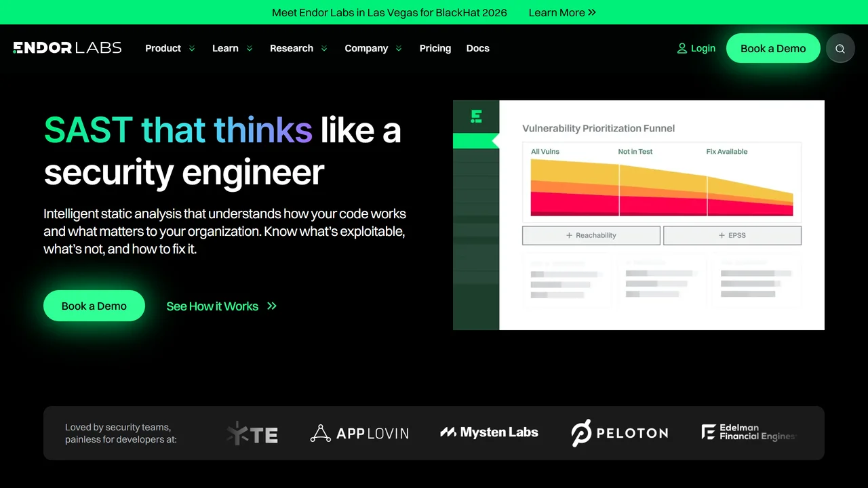Click the double arrow beside Learn More
The image size is (868, 488).
(592, 12)
